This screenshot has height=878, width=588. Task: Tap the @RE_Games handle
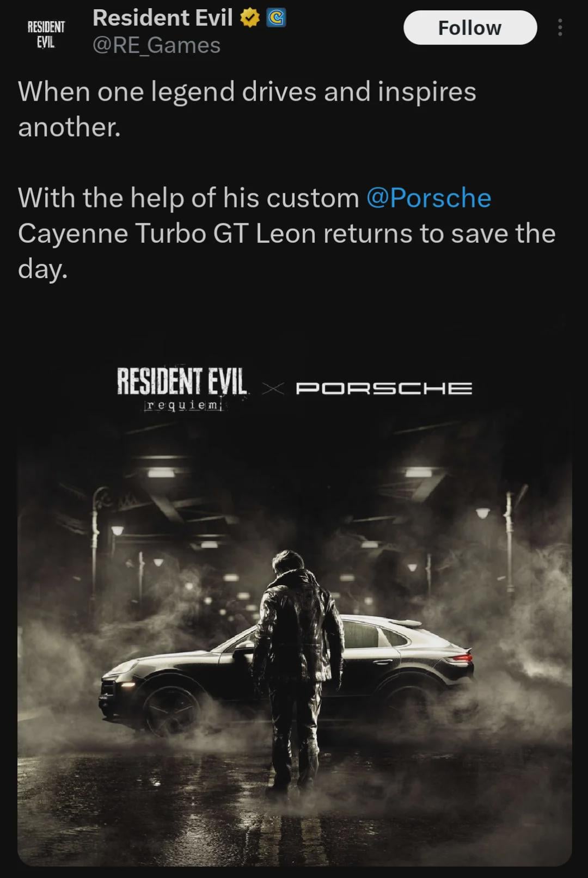point(156,45)
